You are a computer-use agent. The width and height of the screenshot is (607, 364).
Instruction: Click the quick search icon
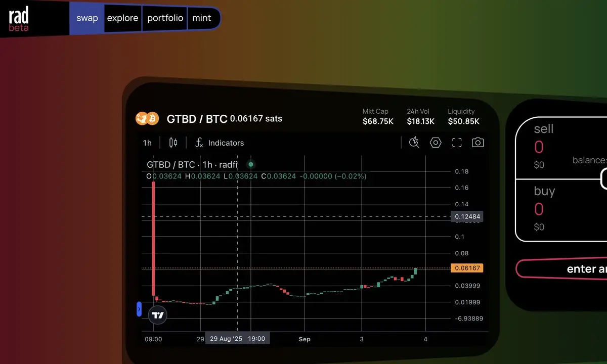tap(414, 143)
